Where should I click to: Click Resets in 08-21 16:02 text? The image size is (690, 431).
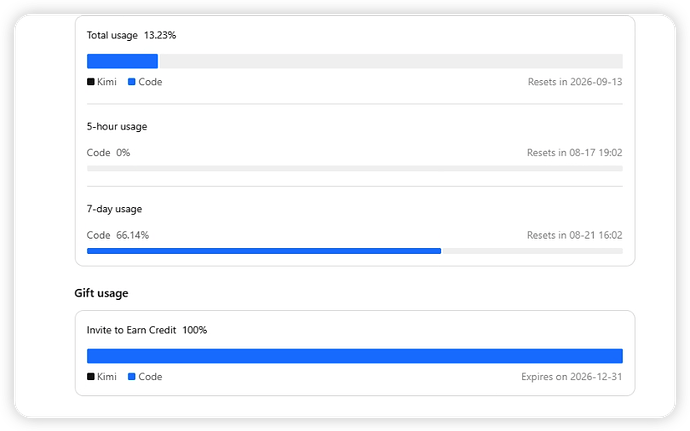575,236
